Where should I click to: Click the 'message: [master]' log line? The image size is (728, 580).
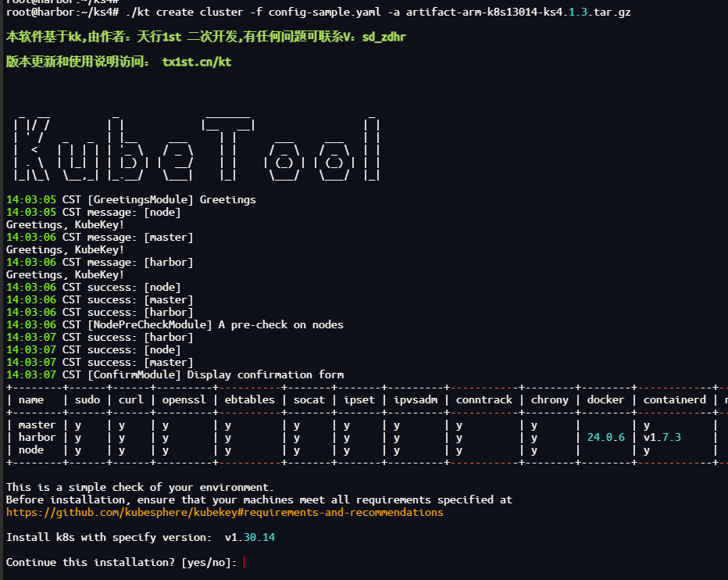click(100, 237)
